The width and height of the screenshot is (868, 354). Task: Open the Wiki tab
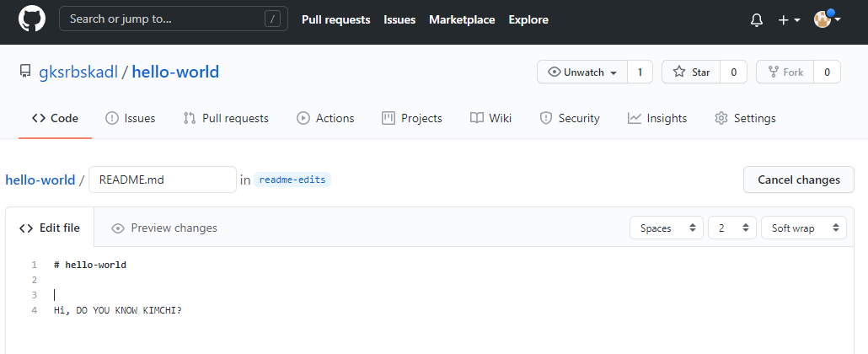click(490, 118)
